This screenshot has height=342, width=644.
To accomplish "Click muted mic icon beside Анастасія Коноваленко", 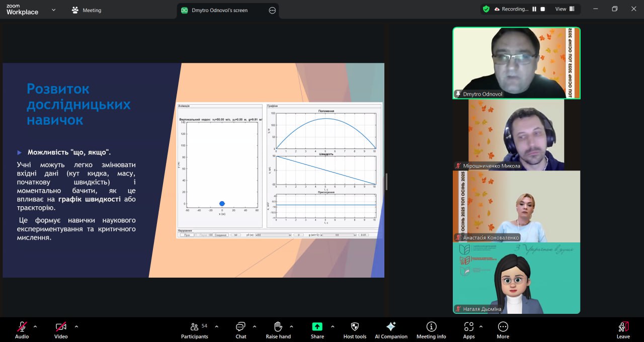I will tap(458, 237).
